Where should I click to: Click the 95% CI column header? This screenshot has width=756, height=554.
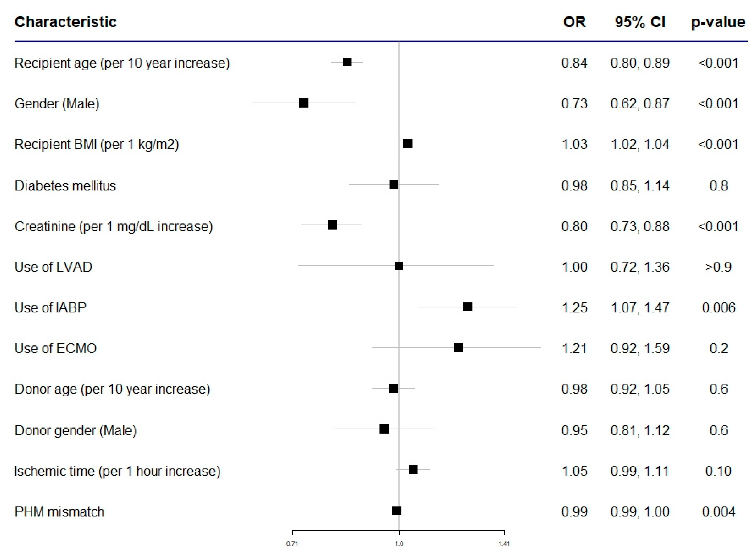[640, 22]
